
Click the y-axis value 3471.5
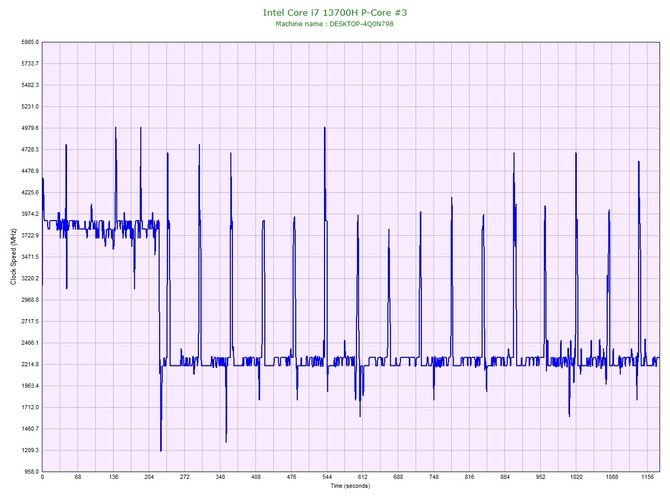point(30,257)
